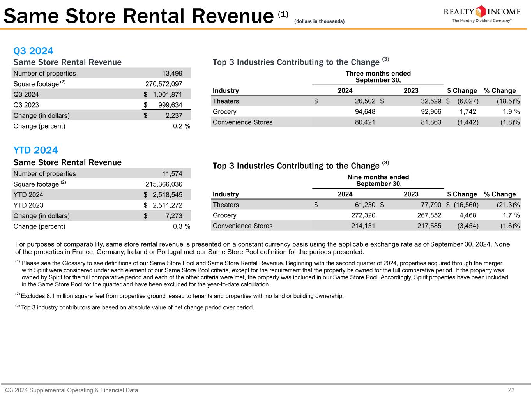Select the Q3 2024 section heading
The width and height of the screenshot is (532, 399).
[x=33, y=51]
